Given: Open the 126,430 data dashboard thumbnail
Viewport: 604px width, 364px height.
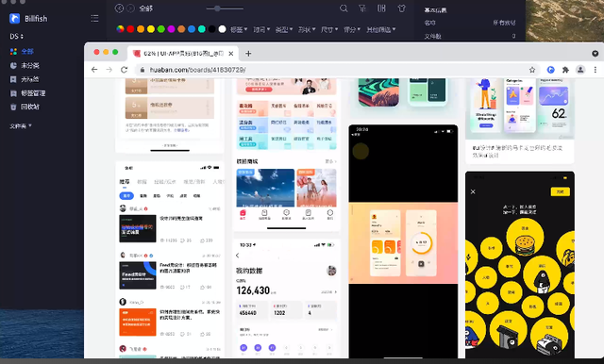Looking at the screenshot, I should pyautogui.click(x=287, y=299).
